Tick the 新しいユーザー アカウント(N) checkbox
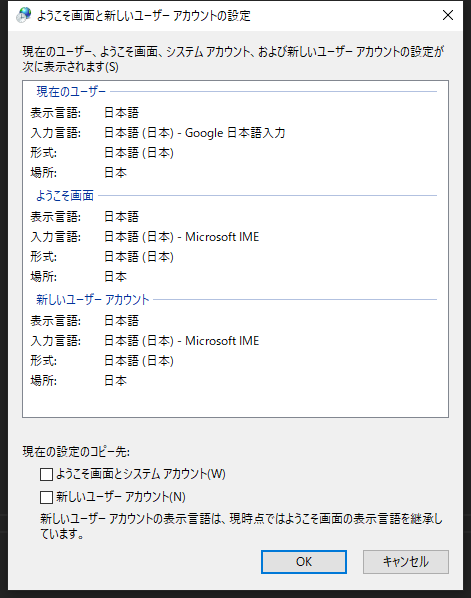 [47, 497]
